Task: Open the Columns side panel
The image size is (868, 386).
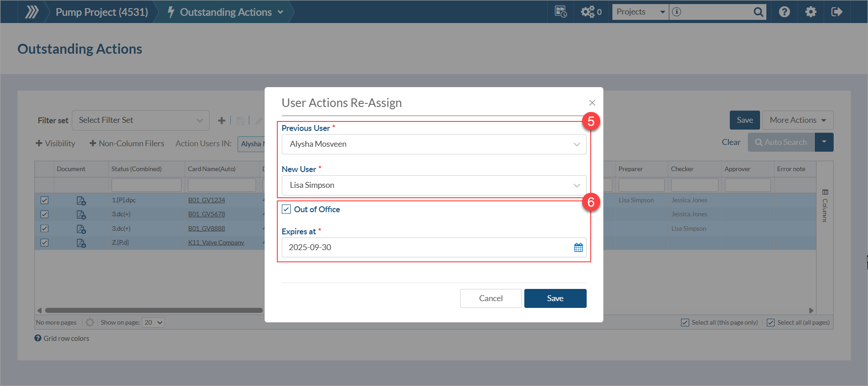Action: (x=825, y=207)
